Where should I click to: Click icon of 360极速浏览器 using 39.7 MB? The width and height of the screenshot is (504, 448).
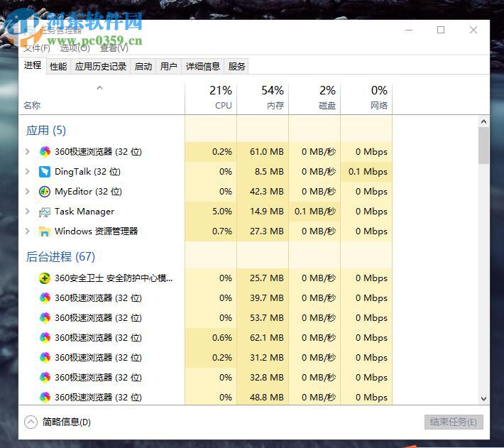45,298
